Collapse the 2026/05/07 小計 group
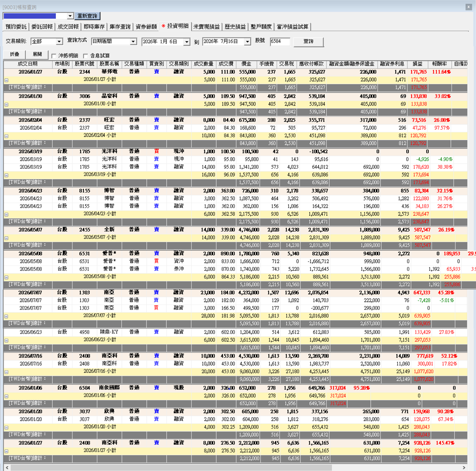Image resolution: width=476 pixels, height=471 pixels. point(6,238)
